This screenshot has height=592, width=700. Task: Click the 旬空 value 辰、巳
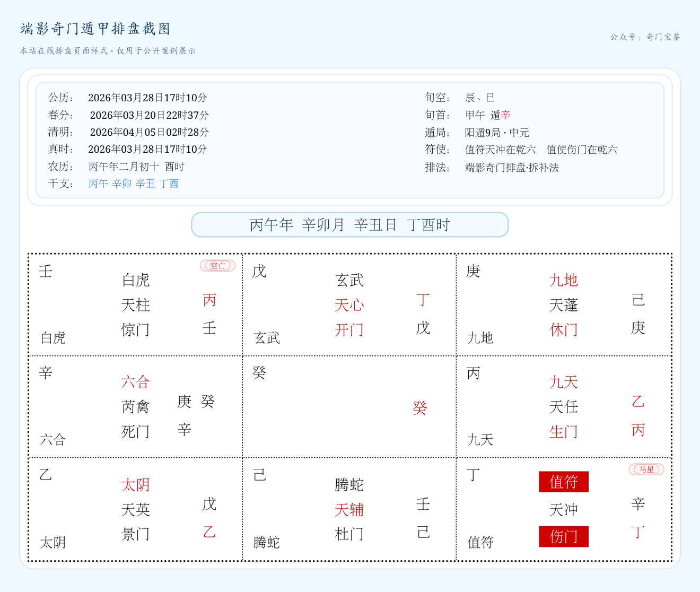coord(480,98)
